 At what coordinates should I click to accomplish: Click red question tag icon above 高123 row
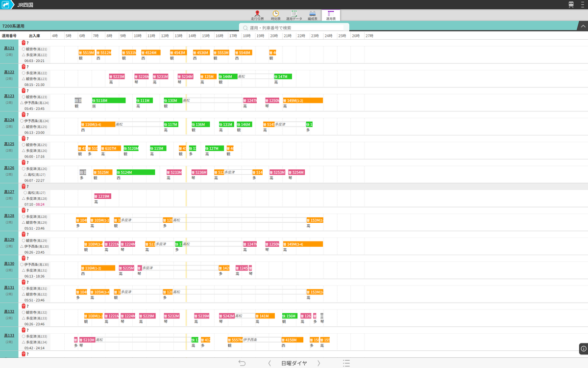pos(24,91)
